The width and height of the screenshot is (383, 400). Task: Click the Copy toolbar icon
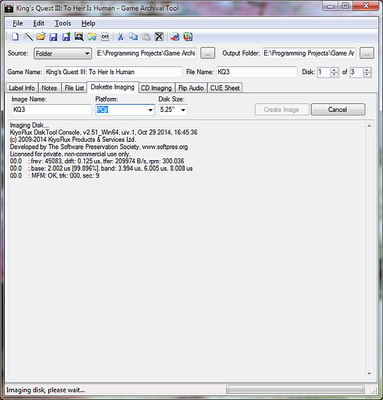coord(133,37)
